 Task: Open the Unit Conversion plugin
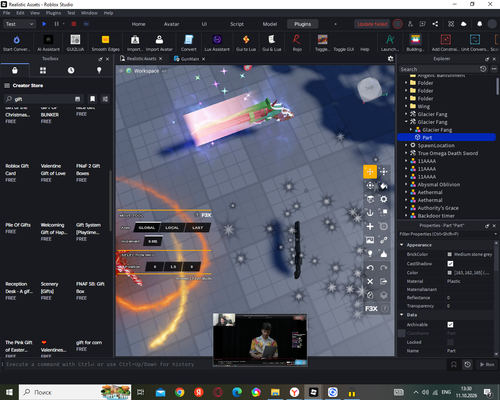point(475,40)
